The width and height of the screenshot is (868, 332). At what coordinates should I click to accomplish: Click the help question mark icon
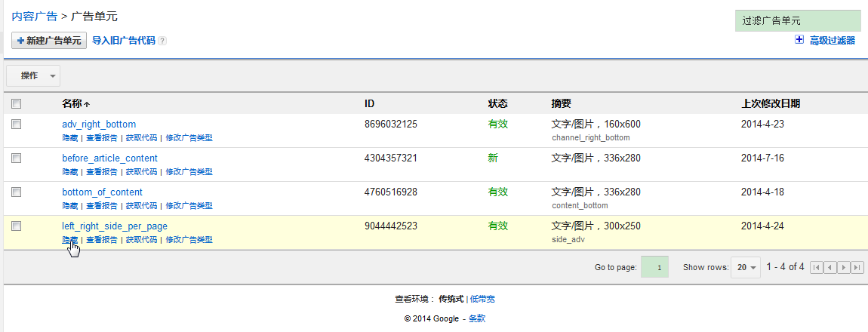[162, 41]
